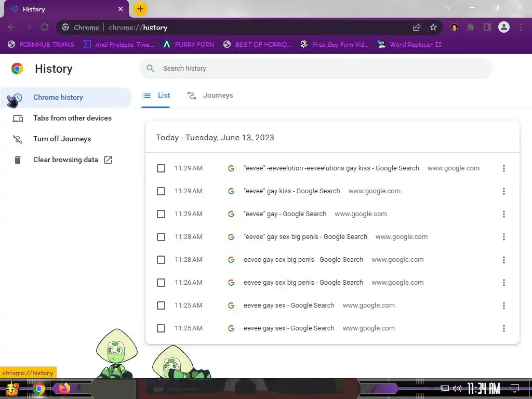Open the network tray icon

[445, 389]
